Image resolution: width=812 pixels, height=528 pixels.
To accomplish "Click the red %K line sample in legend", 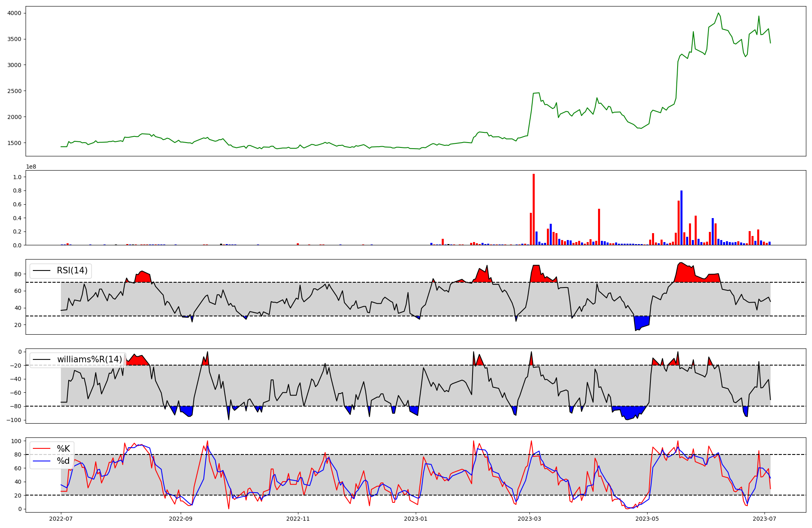I will pos(41,449).
